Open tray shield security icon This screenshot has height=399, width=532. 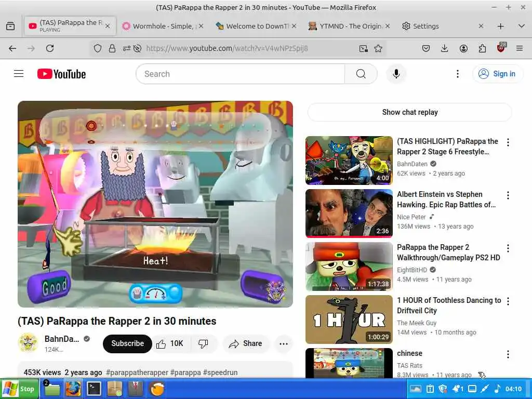pos(443,389)
